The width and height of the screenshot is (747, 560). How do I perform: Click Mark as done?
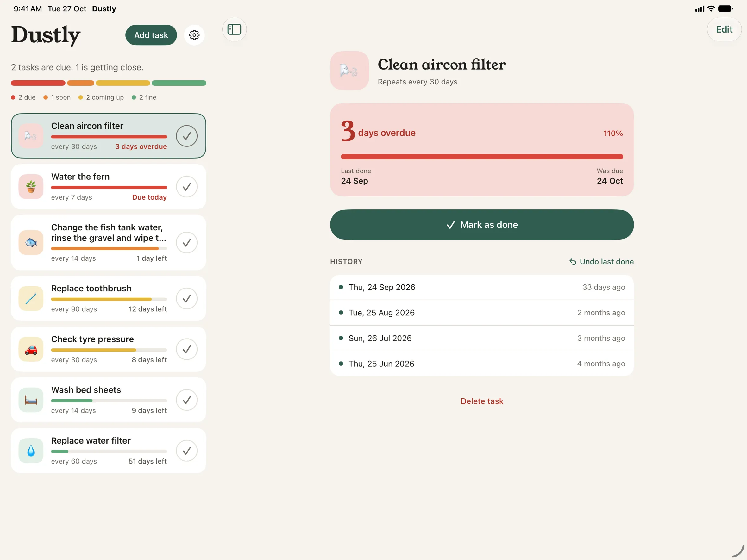482,225
